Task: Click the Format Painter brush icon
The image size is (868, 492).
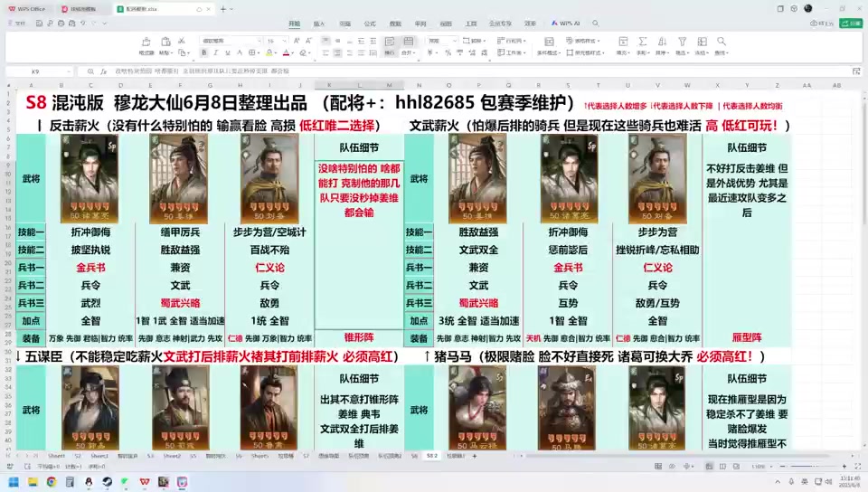Action: (x=146, y=42)
